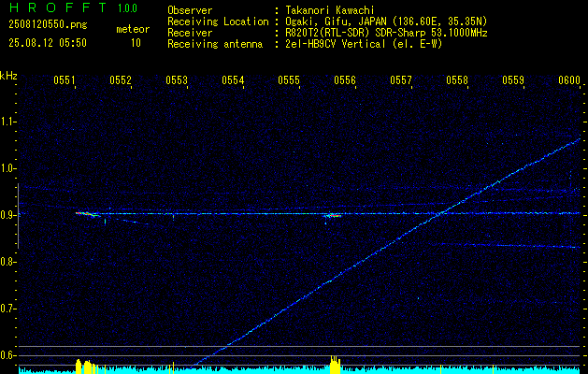Click the yellow detection bars below 0556
The width and height of the screenshot is (588, 374).
tap(335, 365)
